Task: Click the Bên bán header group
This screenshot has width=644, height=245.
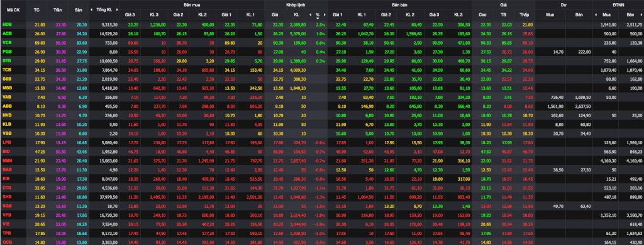Action: tap(399, 4)
